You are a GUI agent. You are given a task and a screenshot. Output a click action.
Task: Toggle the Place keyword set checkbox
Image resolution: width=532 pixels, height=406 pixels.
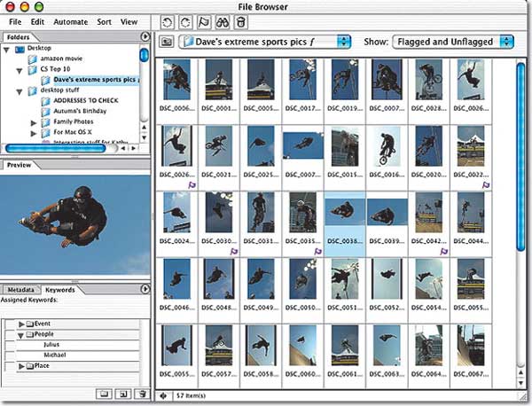pos(10,366)
